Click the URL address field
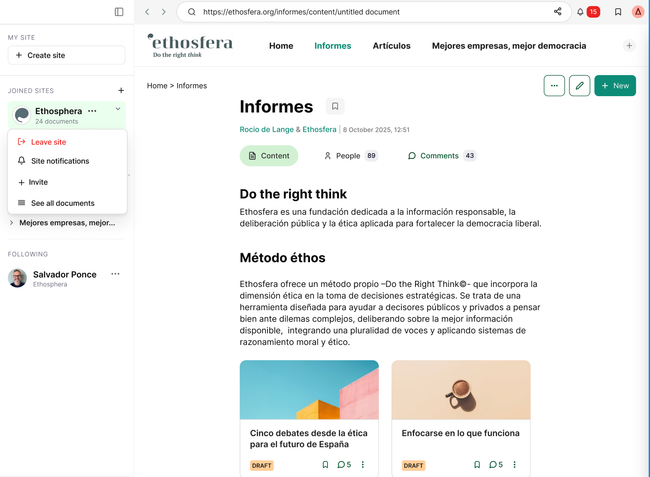Image resolution: width=650 pixels, height=477 pixels. pos(370,12)
